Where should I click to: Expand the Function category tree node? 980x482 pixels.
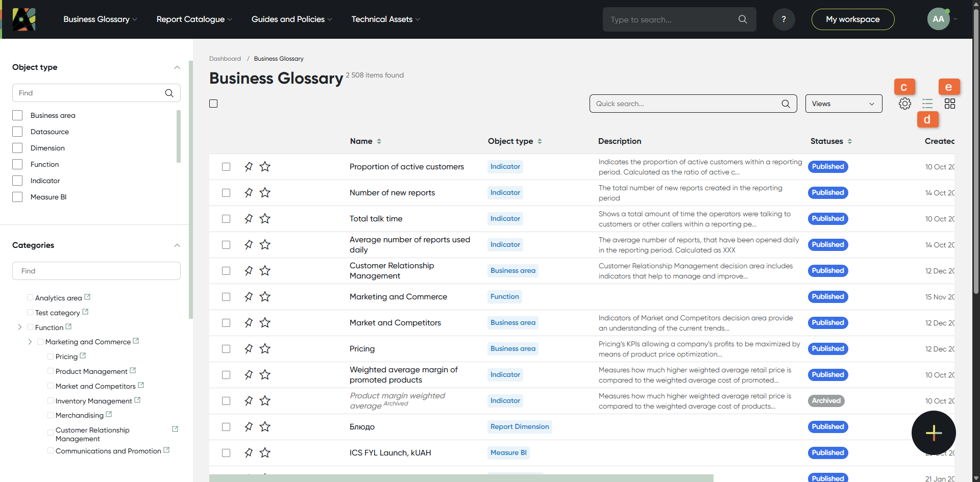pos(20,327)
